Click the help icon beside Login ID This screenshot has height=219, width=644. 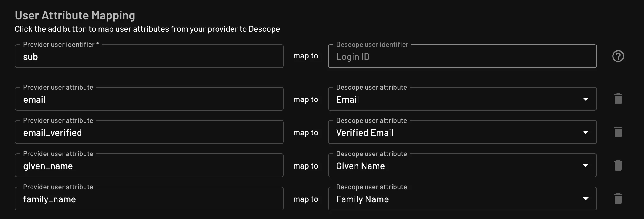(618, 56)
